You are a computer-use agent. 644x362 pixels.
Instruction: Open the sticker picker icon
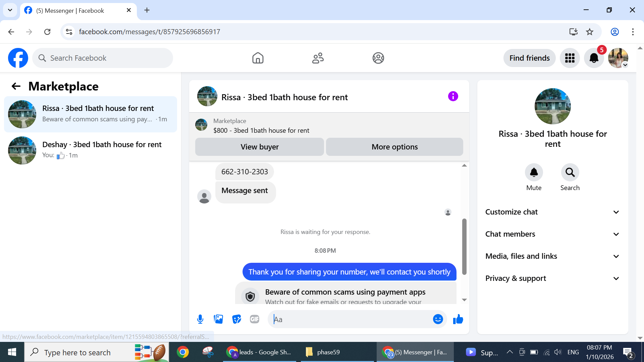(236, 319)
